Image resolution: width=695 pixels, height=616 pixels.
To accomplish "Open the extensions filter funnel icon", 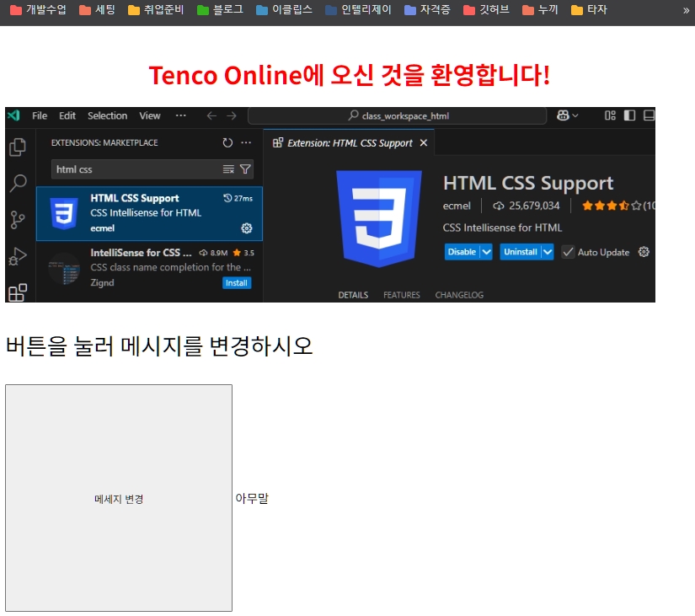I will (x=245, y=169).
